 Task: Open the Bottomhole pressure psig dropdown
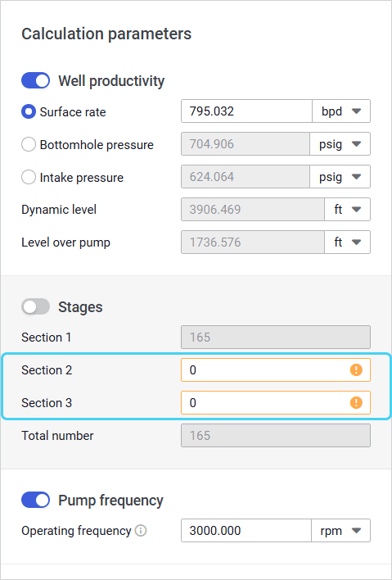tap(340, 144)
